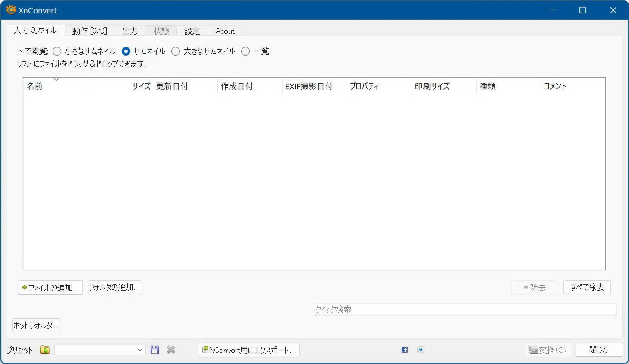Sort by 種類 column header
The width and height of the screenshot is (629, 364).
point(509,86)
